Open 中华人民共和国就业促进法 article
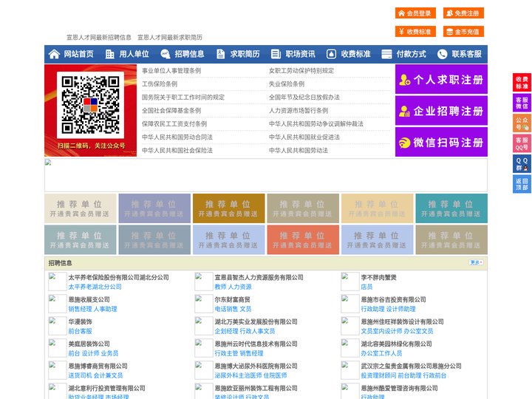The width and height of the screenshot is (532, 399). point(304,137)
